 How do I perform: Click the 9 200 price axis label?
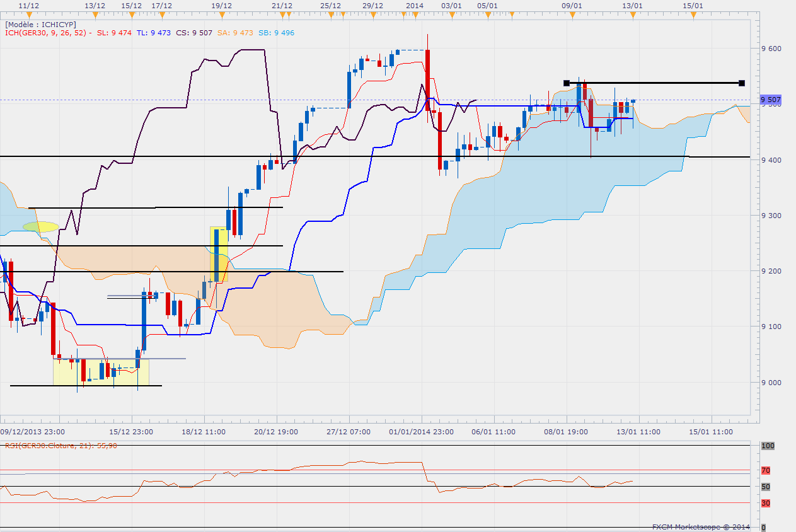(771, 271)
